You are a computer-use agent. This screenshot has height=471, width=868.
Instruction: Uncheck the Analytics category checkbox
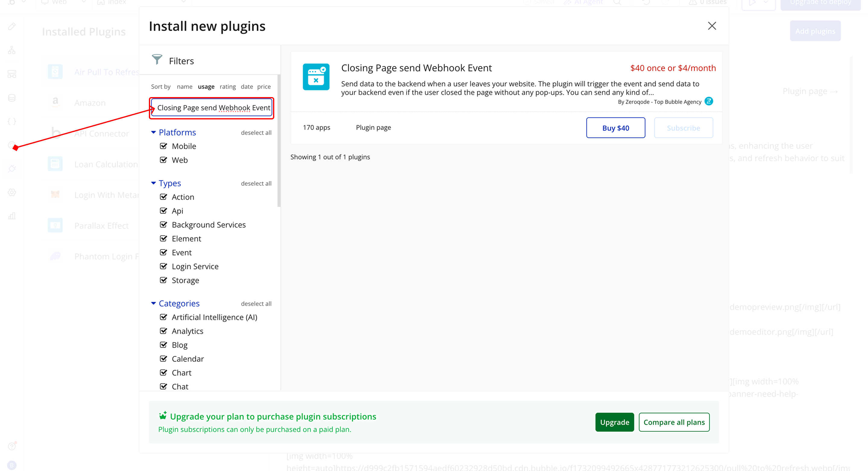(163, 331)
